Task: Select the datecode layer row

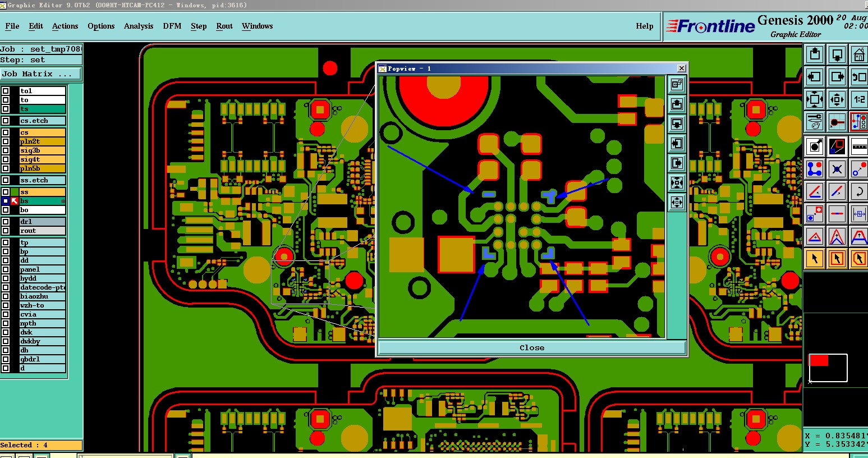Action: pos(43,287)
